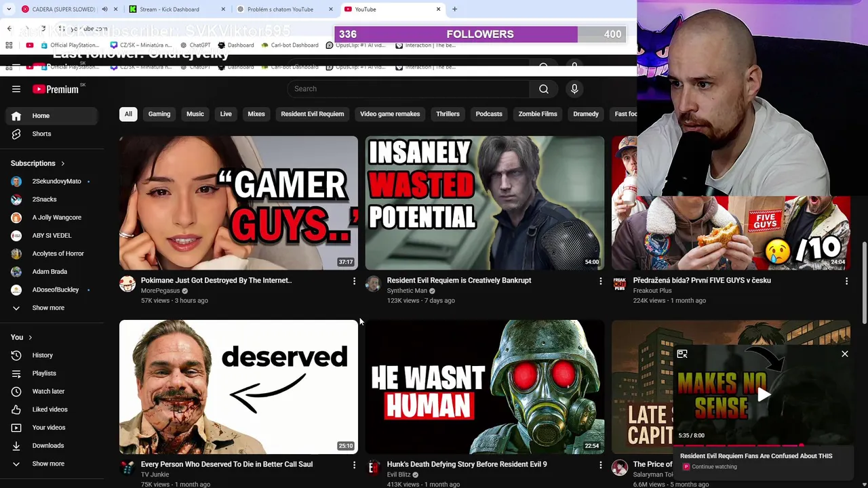Open Downloads in the sidebar

[52, 445]
